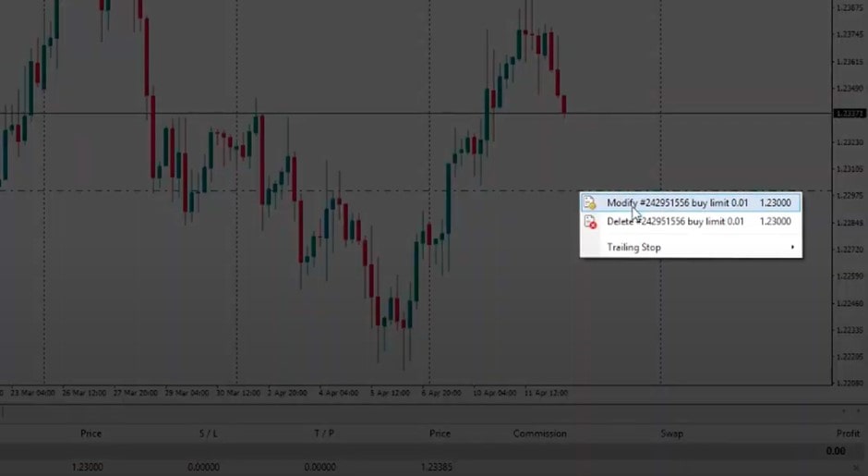Click the Modify order icon in context menu
868x476 pixels.
coord(590,203)
